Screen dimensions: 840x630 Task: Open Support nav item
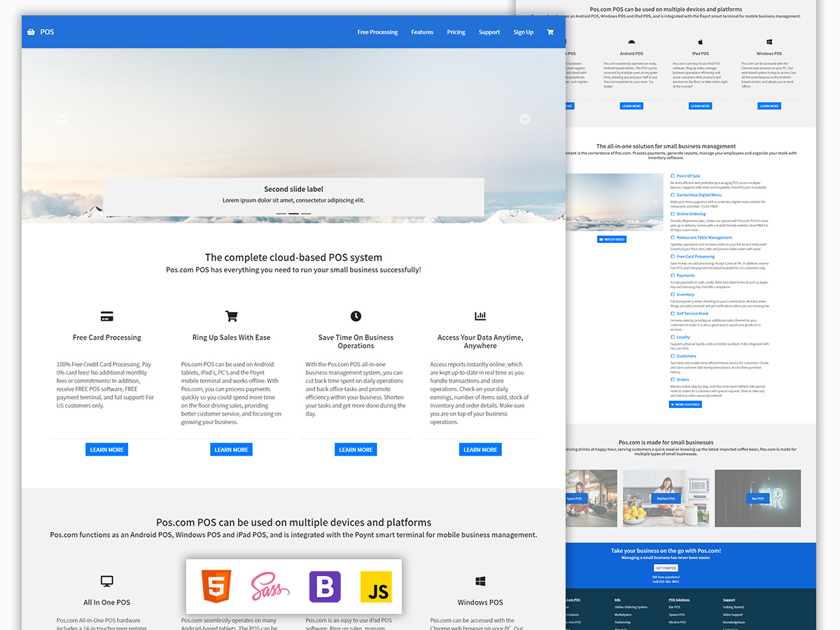489,32
